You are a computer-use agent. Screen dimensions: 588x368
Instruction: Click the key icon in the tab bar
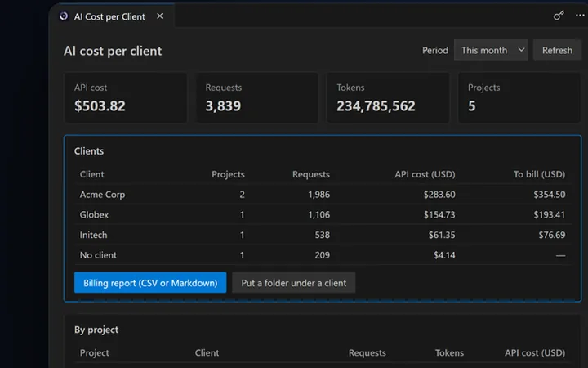559,16
